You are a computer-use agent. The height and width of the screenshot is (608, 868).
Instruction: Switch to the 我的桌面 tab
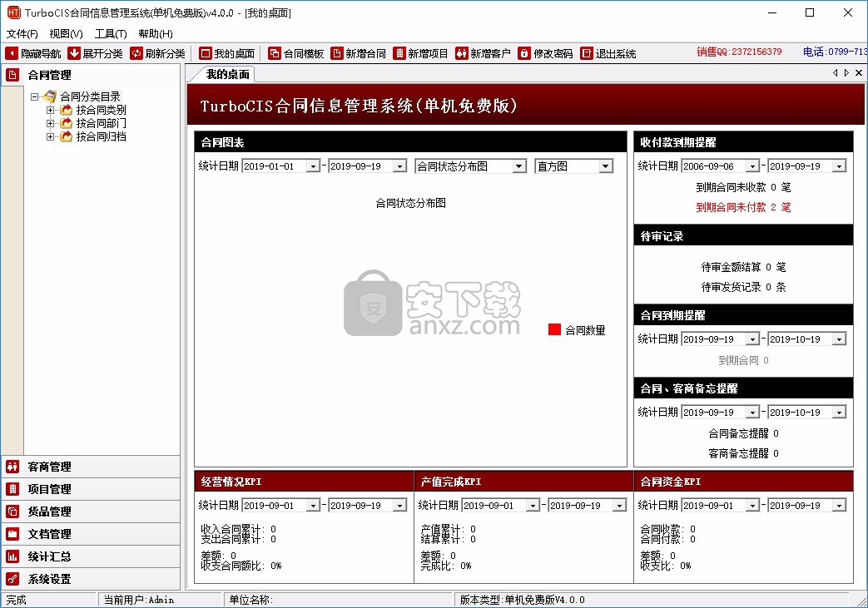click(x=227, y=74)
